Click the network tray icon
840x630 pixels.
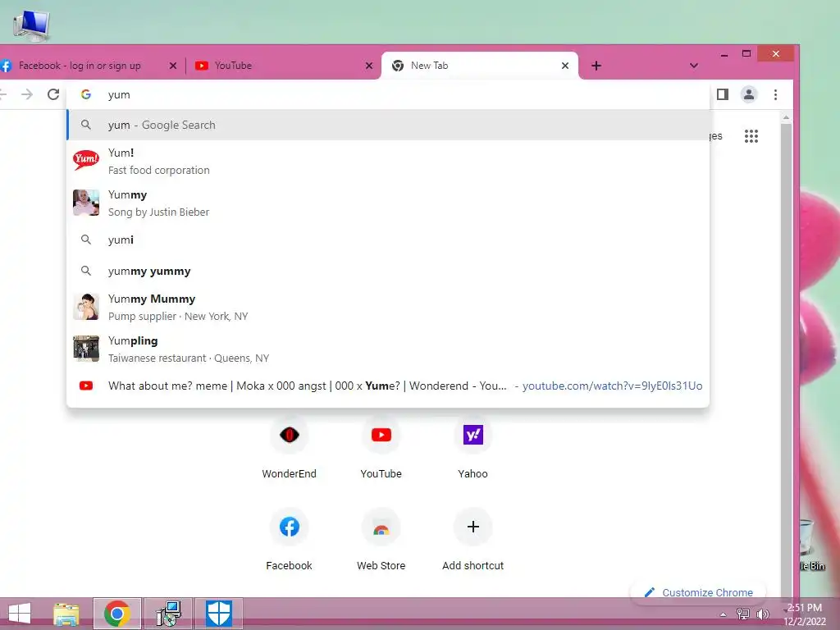742,614
